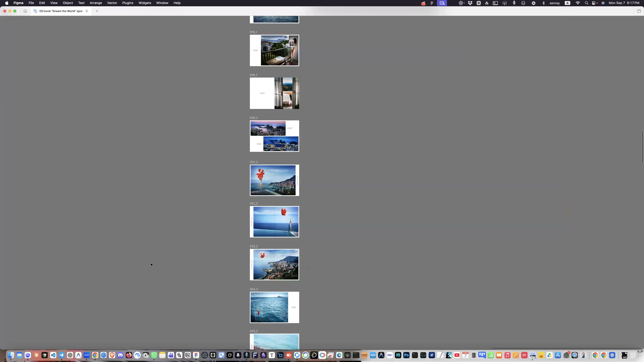
Task: Select frame label 019_1
Action: pyautogui.click(x=254, y=75)
